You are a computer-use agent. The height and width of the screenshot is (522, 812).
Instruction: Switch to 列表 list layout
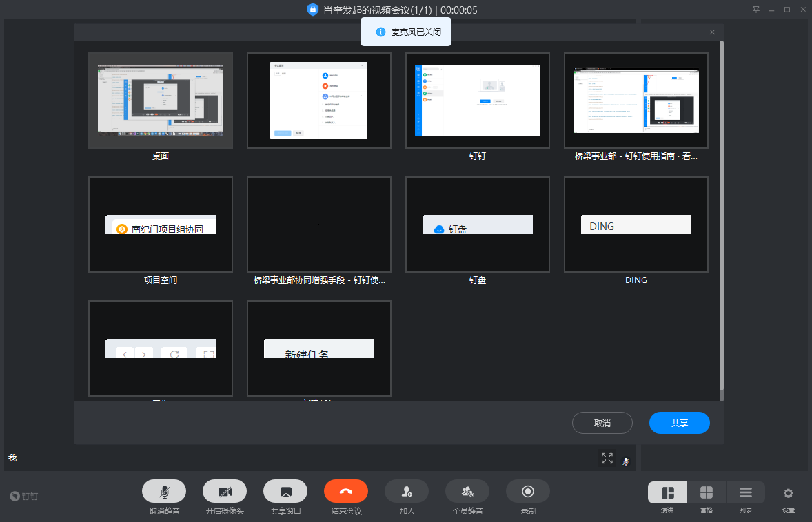pos(746,492)
